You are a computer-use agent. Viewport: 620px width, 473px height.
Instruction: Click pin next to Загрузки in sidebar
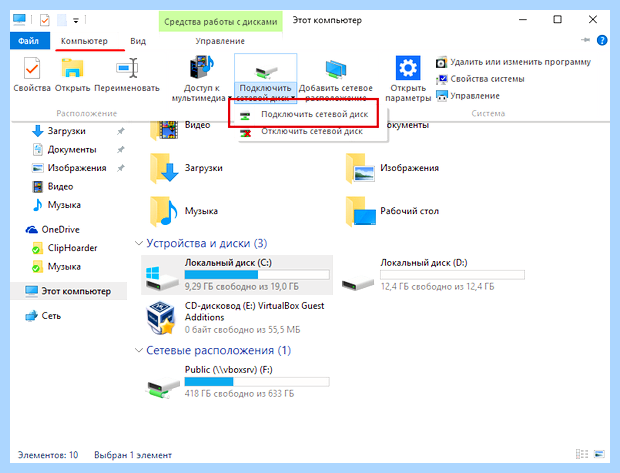[121, 131]
